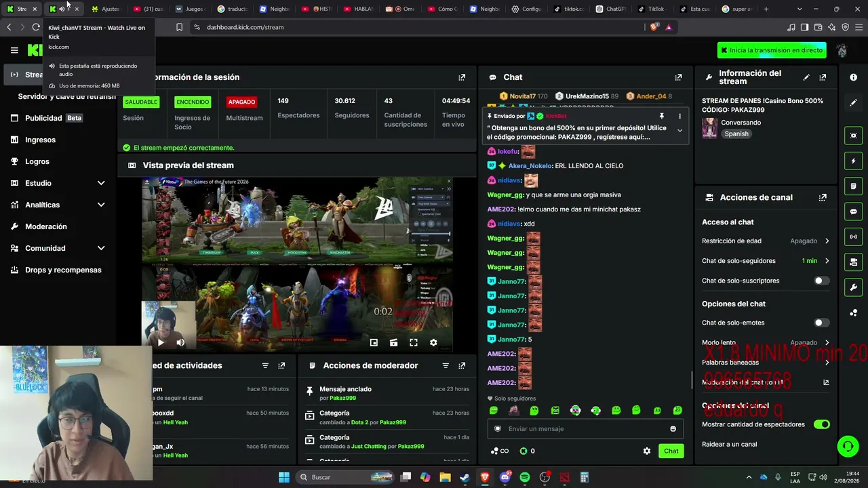This screenshot has width=868, height=488.
Task: Open the profile avatar menu
Action: [x=842, y=50]
